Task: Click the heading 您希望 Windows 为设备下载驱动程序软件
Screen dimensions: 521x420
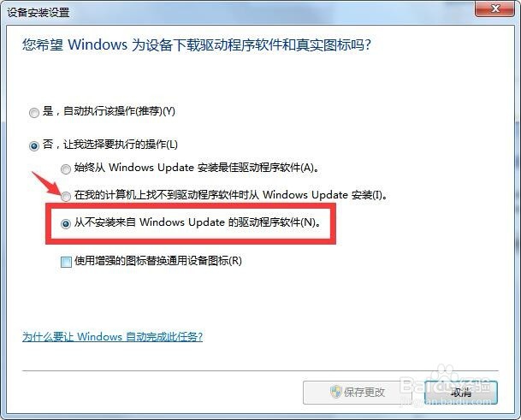Action: 197,44
